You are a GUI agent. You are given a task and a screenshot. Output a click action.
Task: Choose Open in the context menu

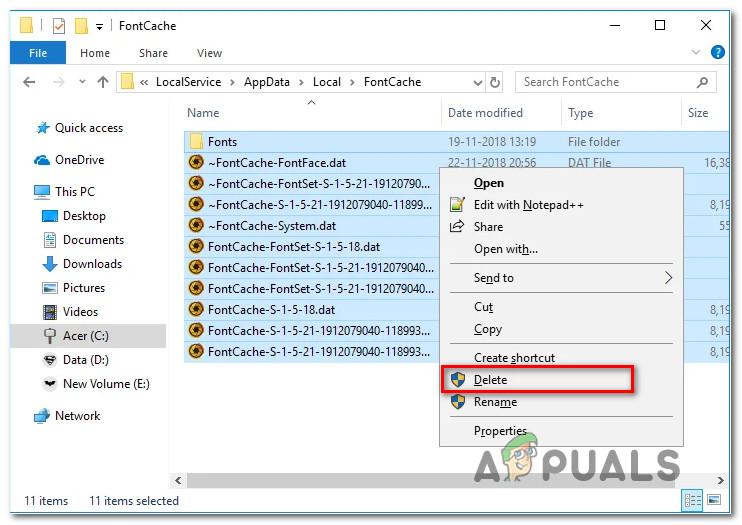[x=489, y=183]
